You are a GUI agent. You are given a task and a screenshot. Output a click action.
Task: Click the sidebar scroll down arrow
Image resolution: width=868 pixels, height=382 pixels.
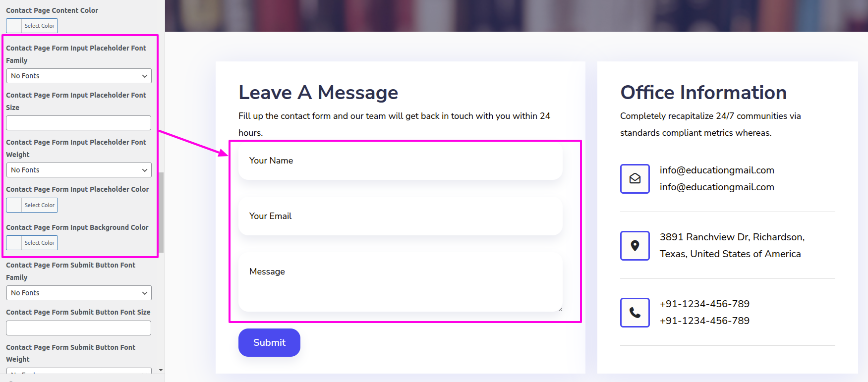tap(161, 370)
